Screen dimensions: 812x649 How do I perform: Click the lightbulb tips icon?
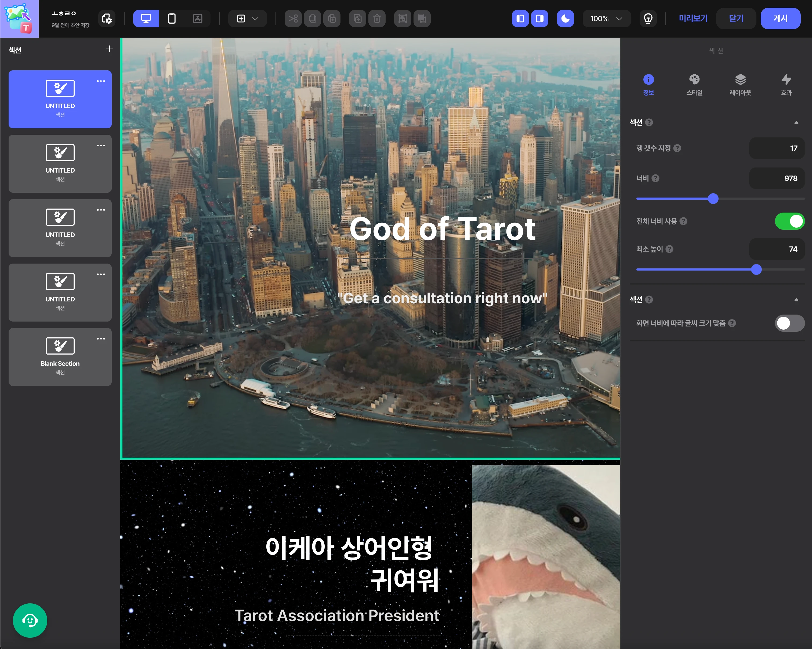(x=648, y=19)
